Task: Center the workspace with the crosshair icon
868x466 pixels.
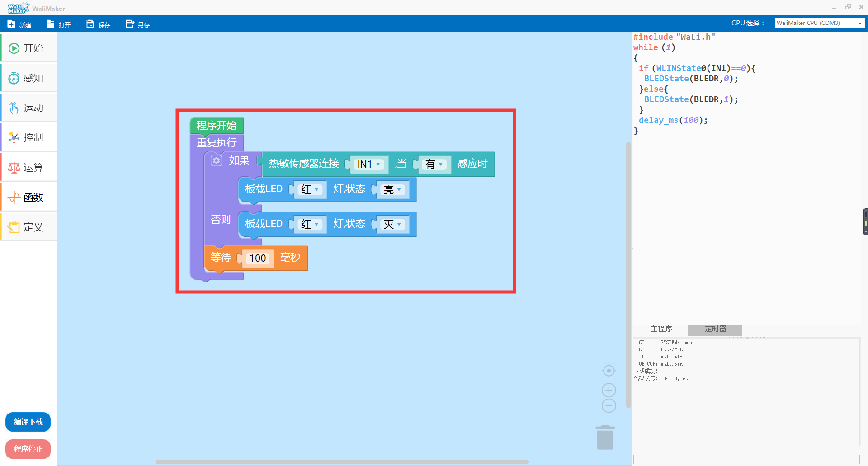Action: point(609,371)
